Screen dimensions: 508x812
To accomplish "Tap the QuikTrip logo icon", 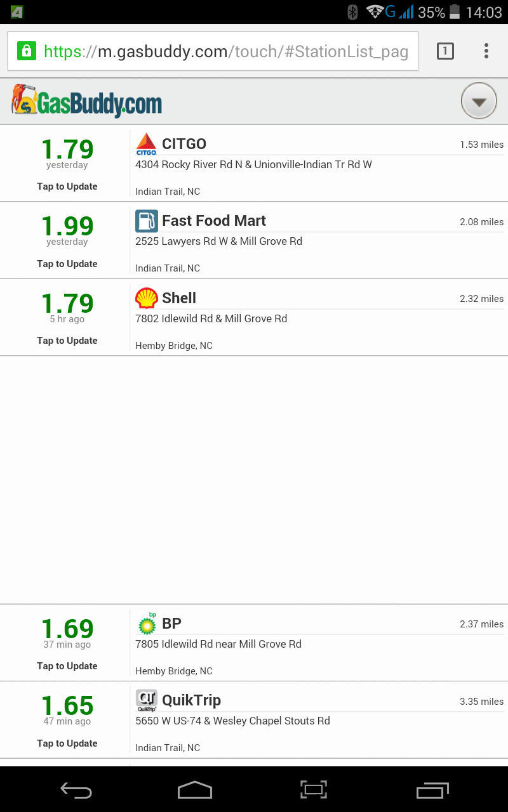I will point(146,700).
